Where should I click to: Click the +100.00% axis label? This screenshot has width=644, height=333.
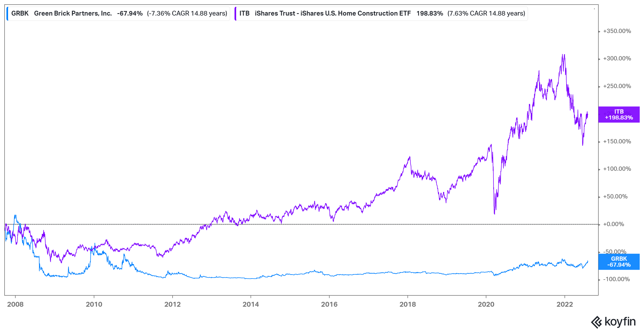coord(617,169)
